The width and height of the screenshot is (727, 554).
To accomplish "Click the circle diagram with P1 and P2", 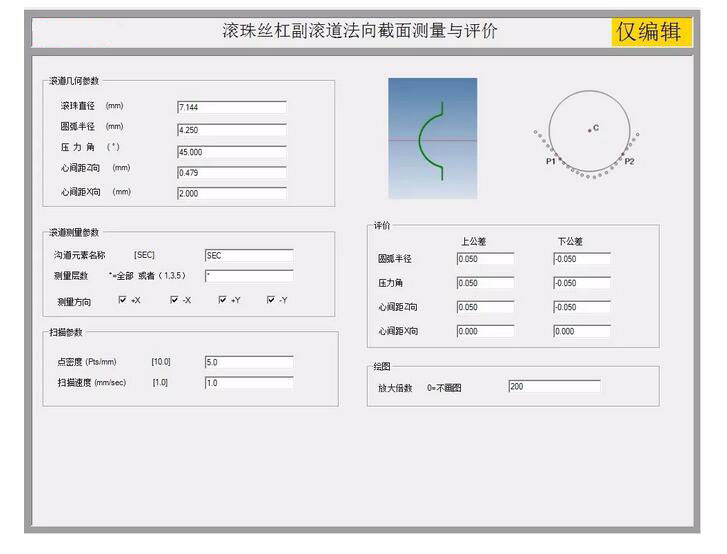I will [590, 133].
